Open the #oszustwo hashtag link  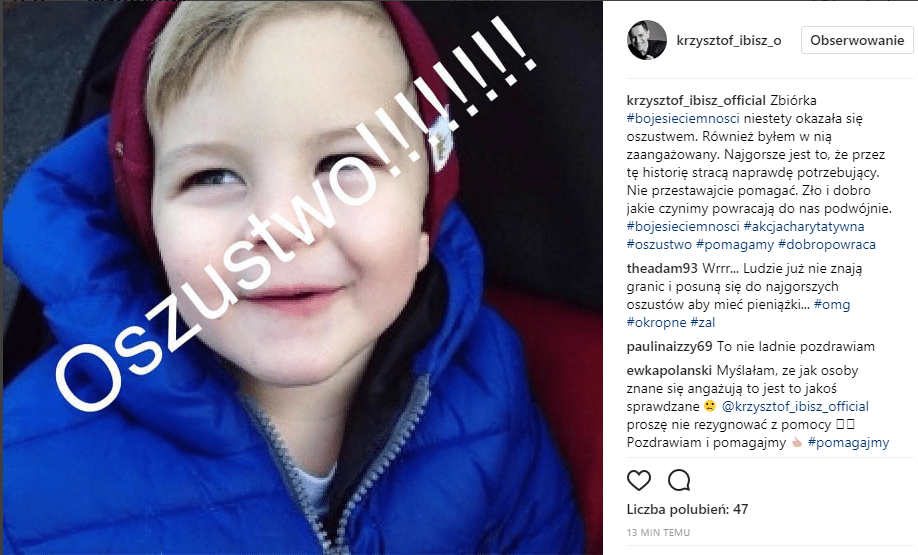pos(659,244)
